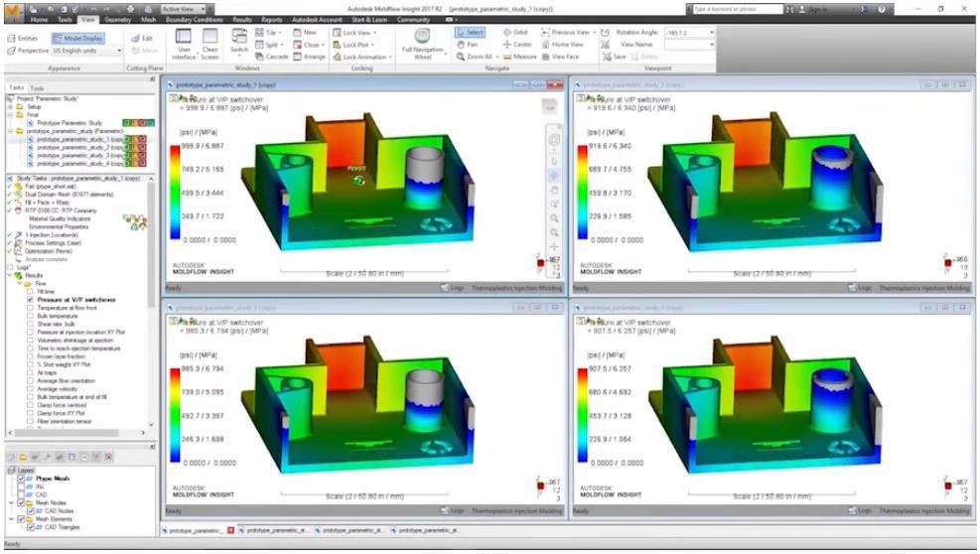Check the Air traps result
Image resolution: width=980 pixels, height=554 pixels.
click(x=30, y=372)
